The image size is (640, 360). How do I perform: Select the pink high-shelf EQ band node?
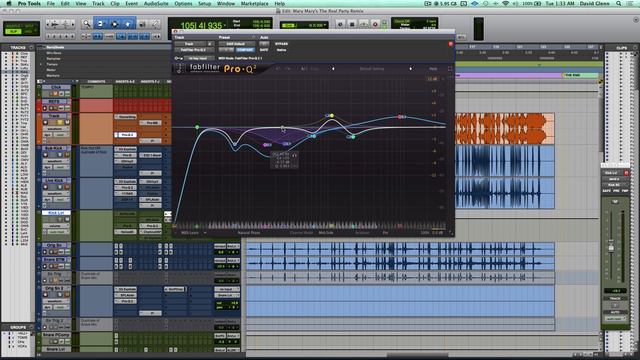[400, 117]
